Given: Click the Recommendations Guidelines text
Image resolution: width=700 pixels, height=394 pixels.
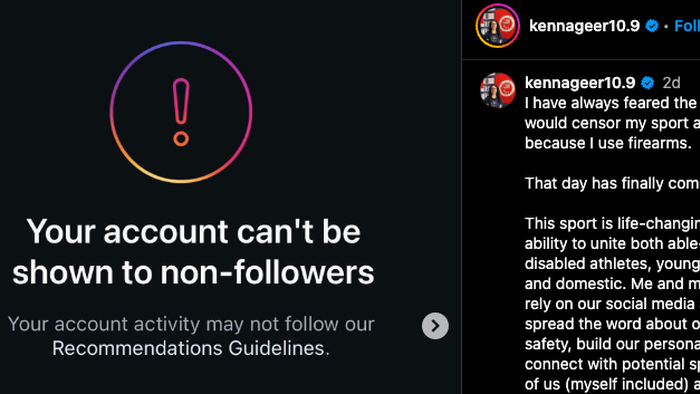Looking at the screenshot, I should point(191,348).
